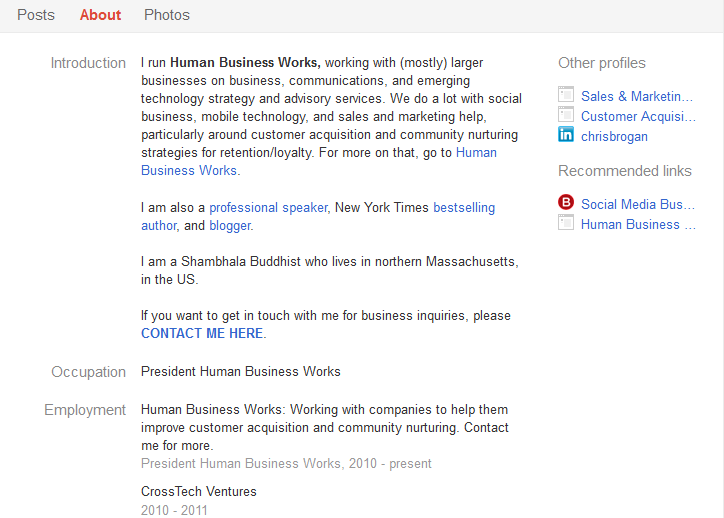Open the 'Sales & Marketin...' profile link
The image size is (724, 518).
[637, 96]
